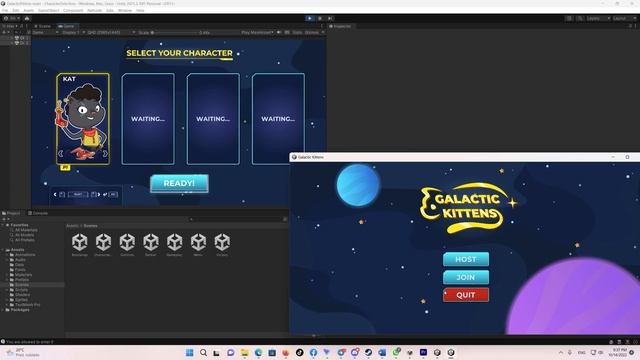The height and width of the screenshot is (360, 640).
Task: Open the File menu
Action: tap(5, 10)
